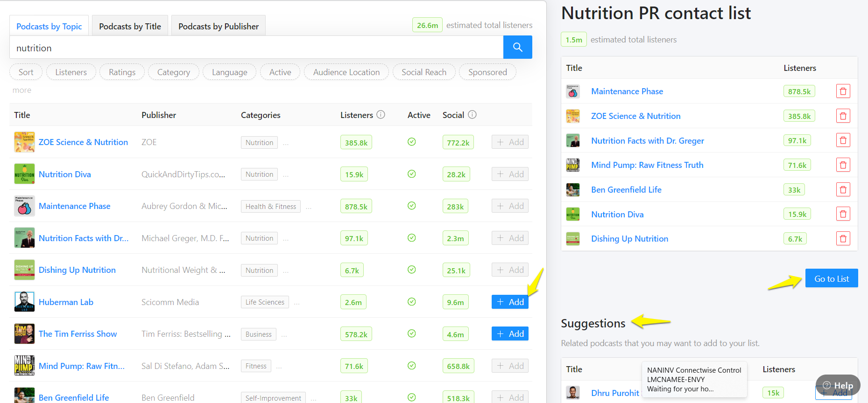Open the Sponsored filter
The width and height of the screenshot is (868, 403).
coord(487,72)
